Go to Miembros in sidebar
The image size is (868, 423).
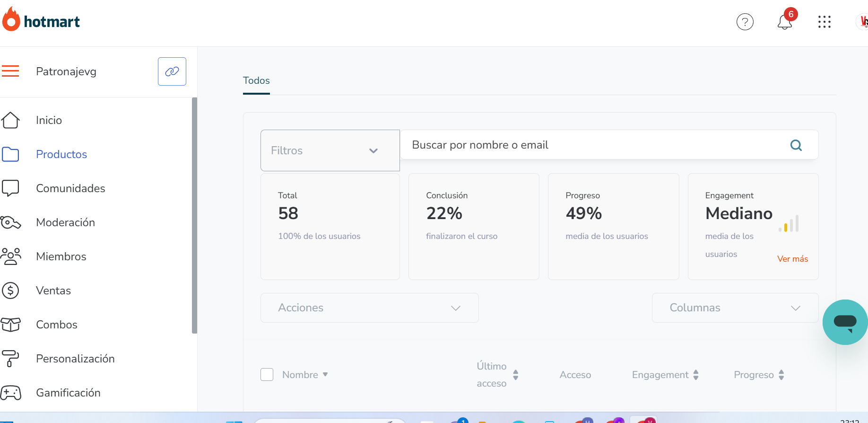[61, 256]
